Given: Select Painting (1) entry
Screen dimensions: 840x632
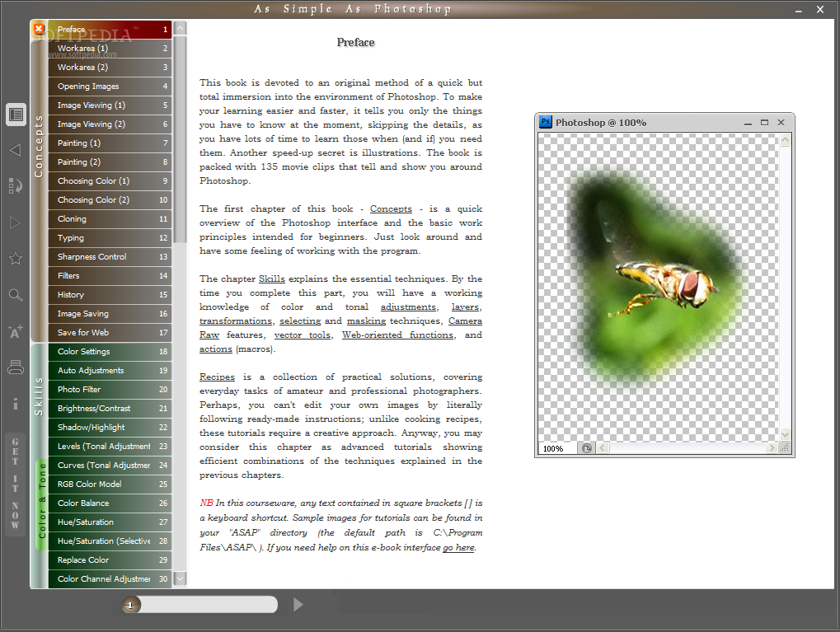Looking at the screenshot, I should pyautogui.click(x=110, y=143).
